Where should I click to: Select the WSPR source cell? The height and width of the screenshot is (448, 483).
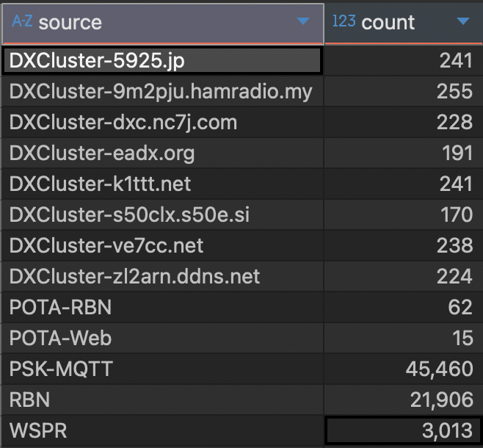point(162,430)
